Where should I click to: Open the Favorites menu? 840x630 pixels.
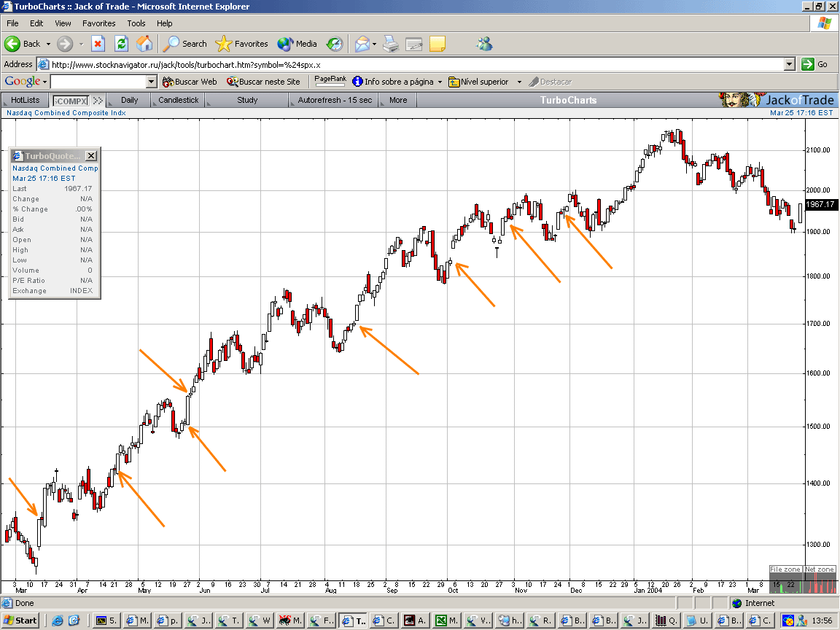pyautogui.click(x=98, y=23)
